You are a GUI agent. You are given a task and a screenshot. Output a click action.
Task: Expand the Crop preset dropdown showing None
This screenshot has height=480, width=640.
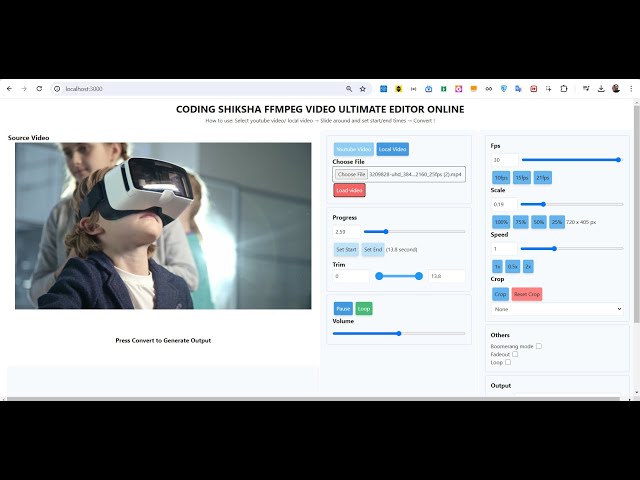(x=557, y=309)
